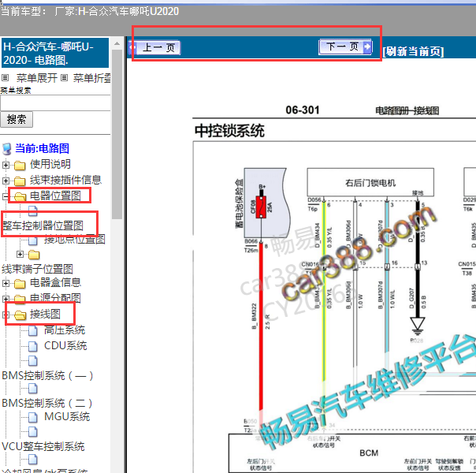Click the 电源分配图 folder icon
Viewport: 476px width, 473px height.
20,299
